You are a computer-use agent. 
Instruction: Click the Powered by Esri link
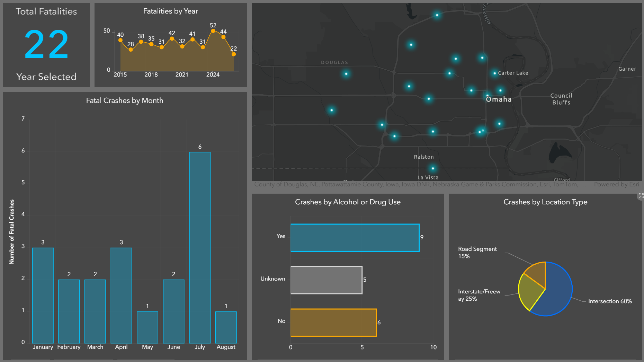point(616,184)
